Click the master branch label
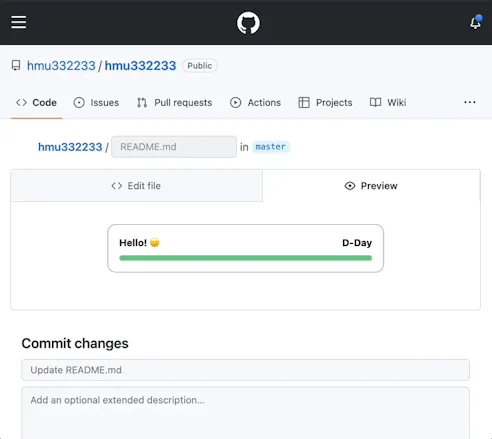 coord(271,147)
